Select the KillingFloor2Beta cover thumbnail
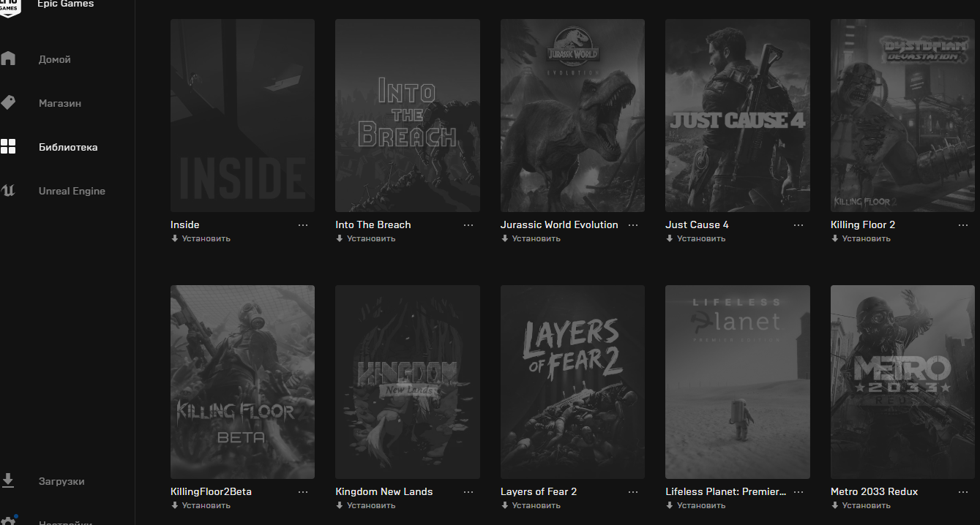 (242, 382)
